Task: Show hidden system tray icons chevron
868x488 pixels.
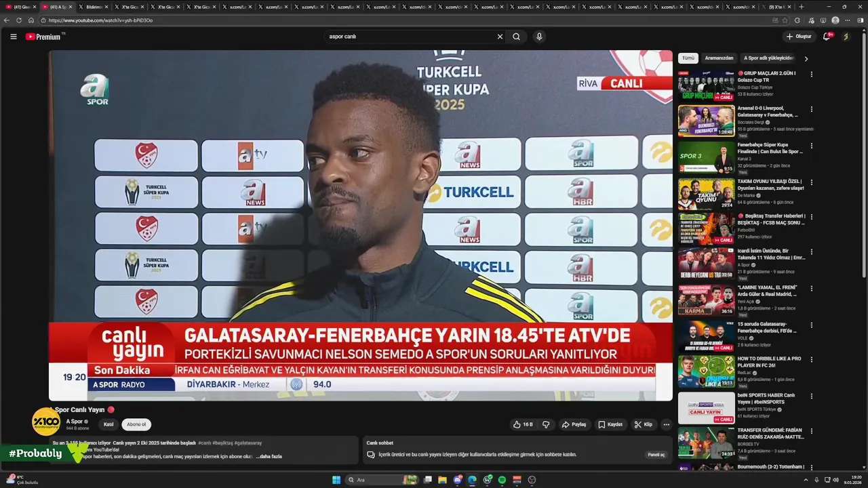Action: (806, 480)
